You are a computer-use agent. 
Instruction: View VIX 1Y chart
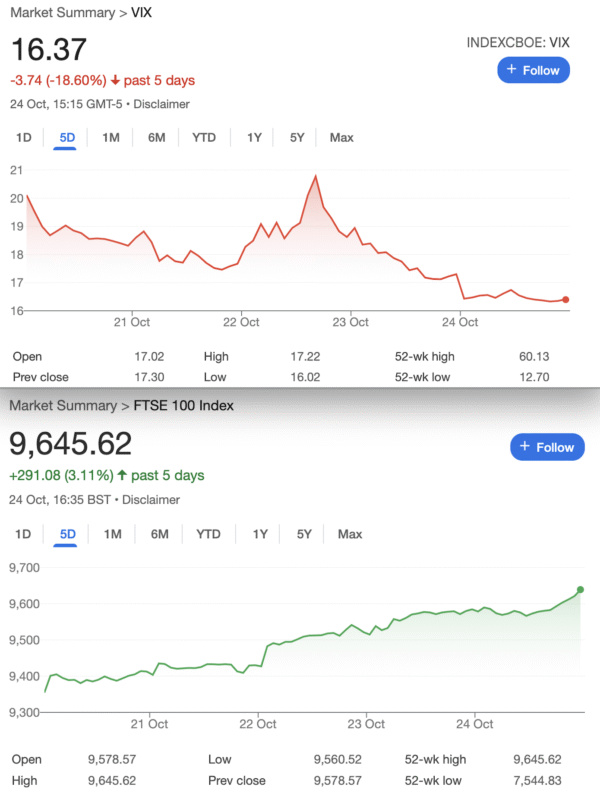[254, 137]
